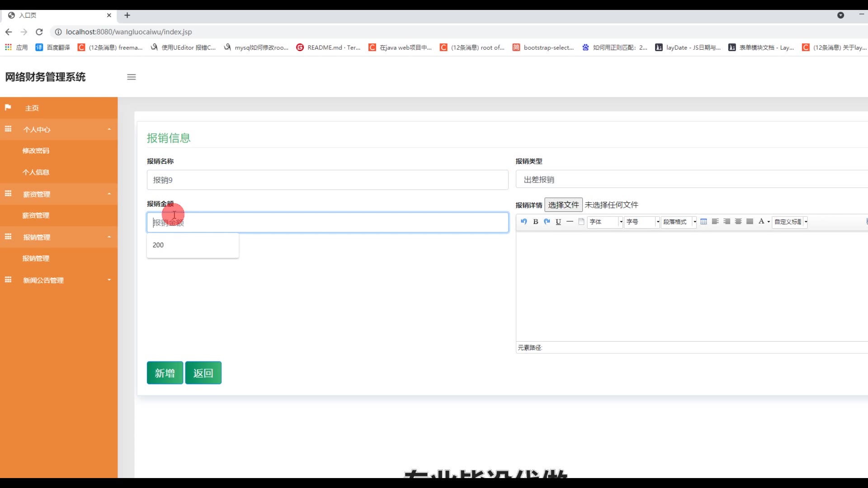Align text left in the editor
The height and width of the screenshot is (488, 868).
(715, 221)
